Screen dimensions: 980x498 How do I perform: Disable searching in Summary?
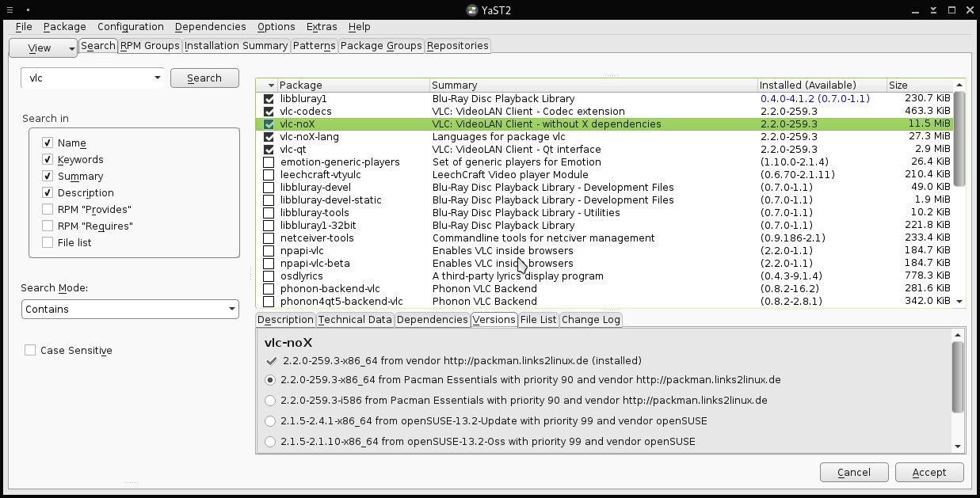point(48,177)
